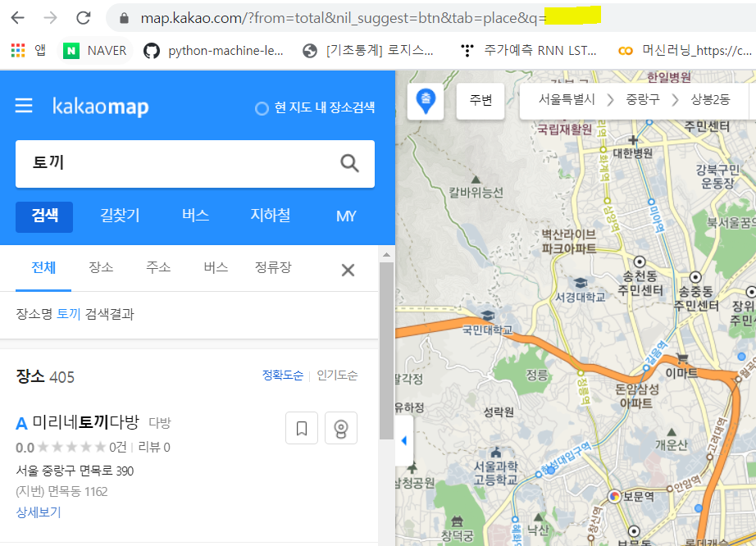Click 서경대학교 school icon on the map
Viewport: 756px width, 546px height.
(581, 282)
